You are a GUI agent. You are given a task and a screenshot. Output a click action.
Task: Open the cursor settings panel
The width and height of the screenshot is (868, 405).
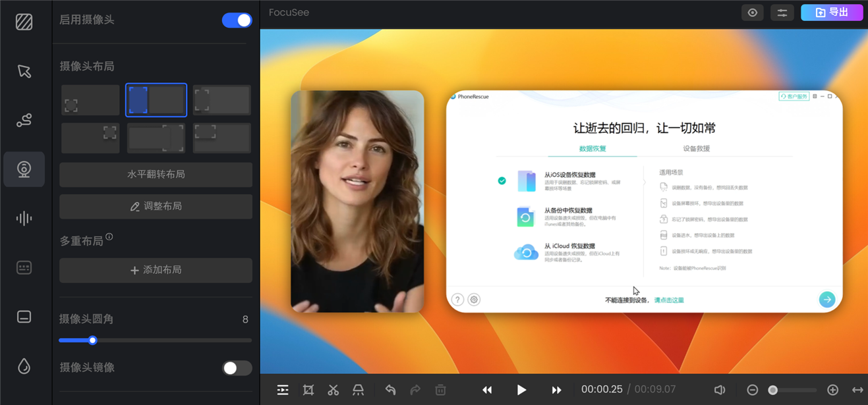[x=24, y=71]
